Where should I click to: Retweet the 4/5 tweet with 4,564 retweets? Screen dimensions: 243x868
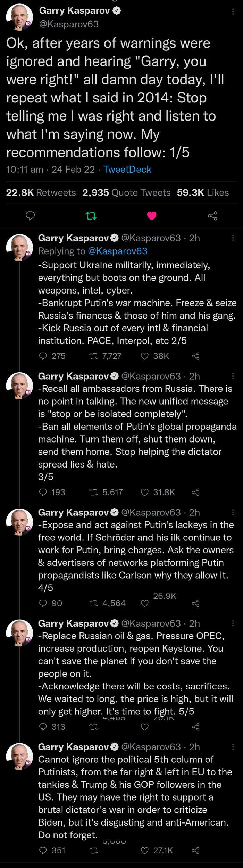[94, 603]
